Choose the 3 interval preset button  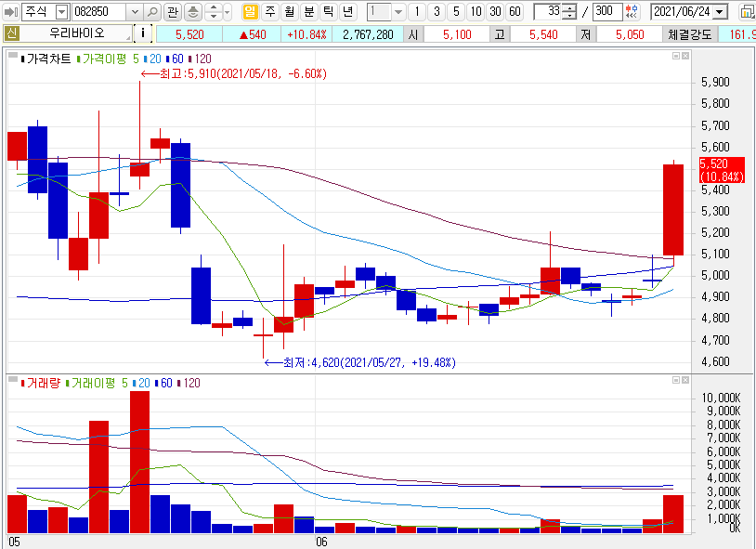437,11
